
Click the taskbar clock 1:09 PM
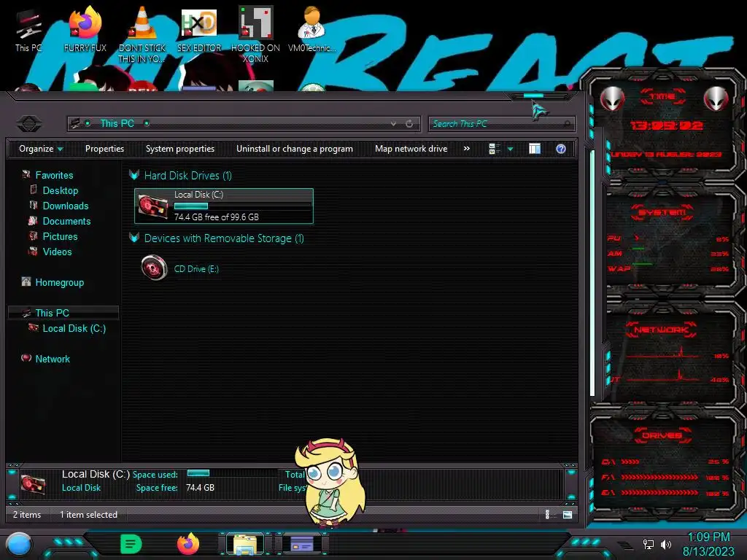click(x=708, y=537)
